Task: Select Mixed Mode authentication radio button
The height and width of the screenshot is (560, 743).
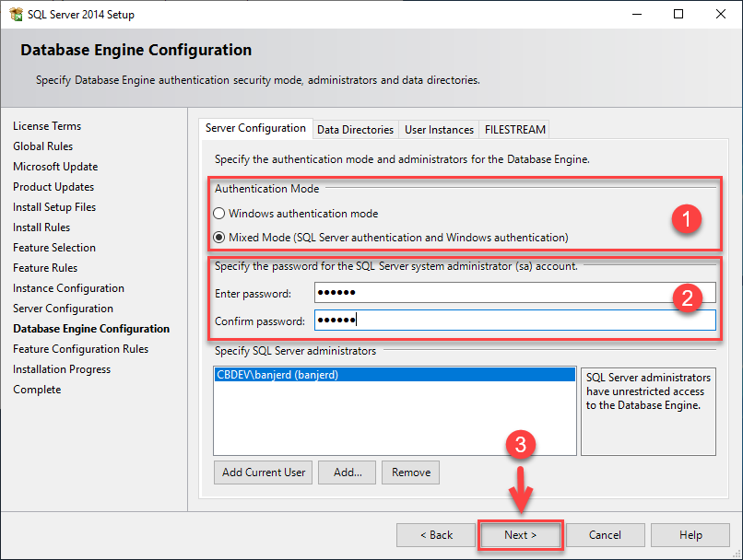Action: pyautogui.click(x=218, y=237)
